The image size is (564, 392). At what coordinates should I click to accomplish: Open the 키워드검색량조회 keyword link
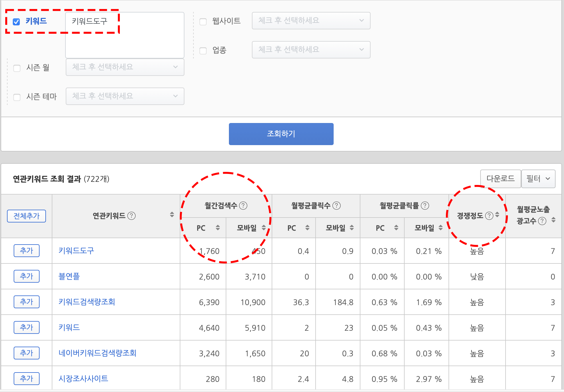pos(87,302)
